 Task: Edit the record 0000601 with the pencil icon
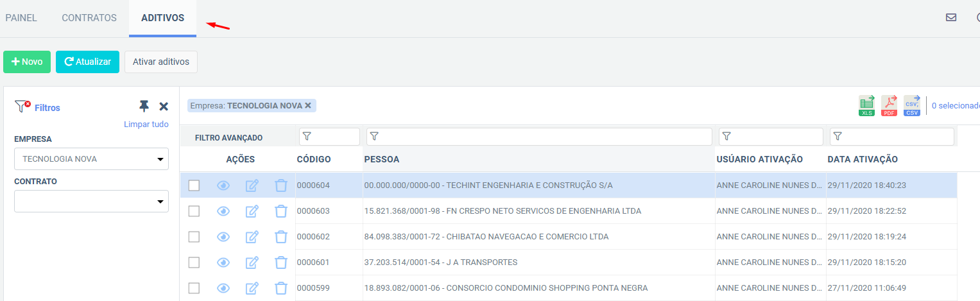click(252, 262)
